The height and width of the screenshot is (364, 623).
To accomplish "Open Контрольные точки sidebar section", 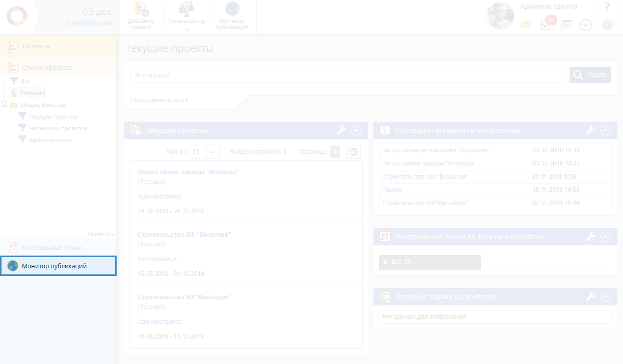I will click(51, 247).
